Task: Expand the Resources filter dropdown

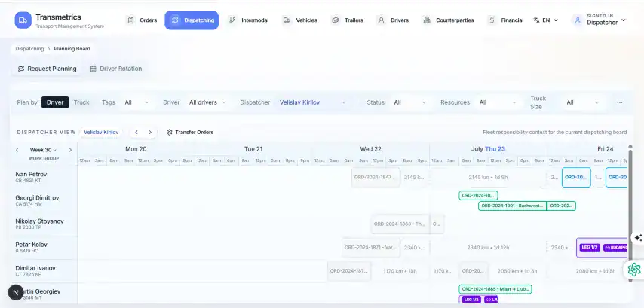Action: tap(498, 102)
